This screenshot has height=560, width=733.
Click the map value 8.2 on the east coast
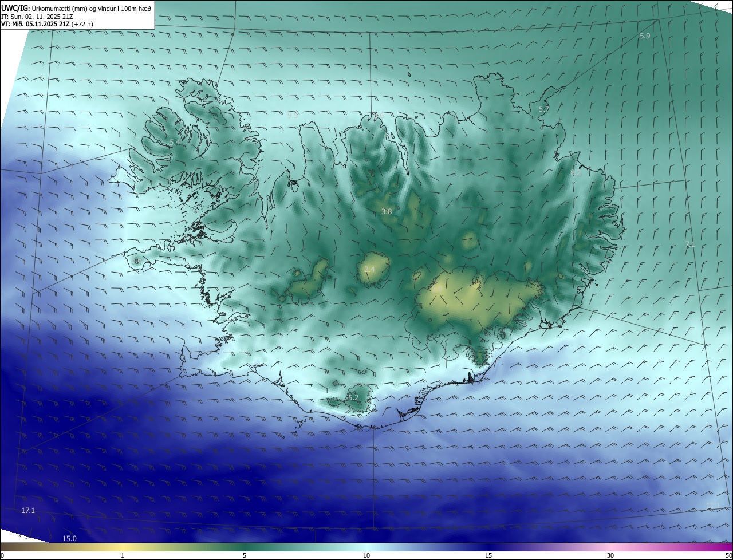576,172
